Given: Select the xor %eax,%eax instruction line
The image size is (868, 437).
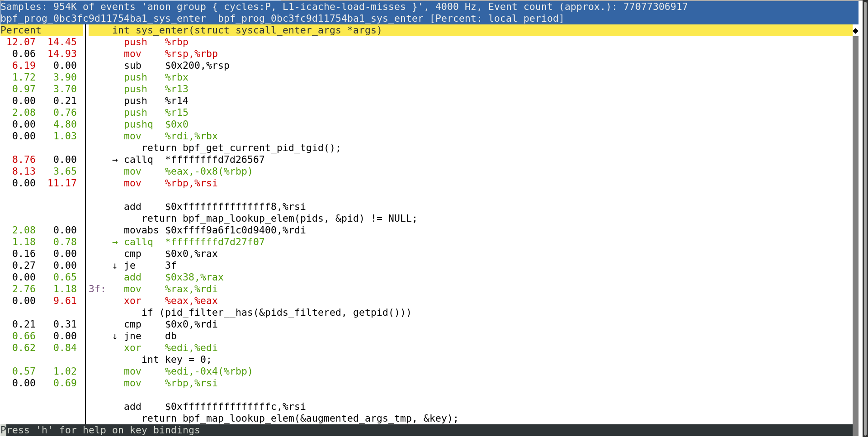Looking at the screenshot, I should [170, 301].
